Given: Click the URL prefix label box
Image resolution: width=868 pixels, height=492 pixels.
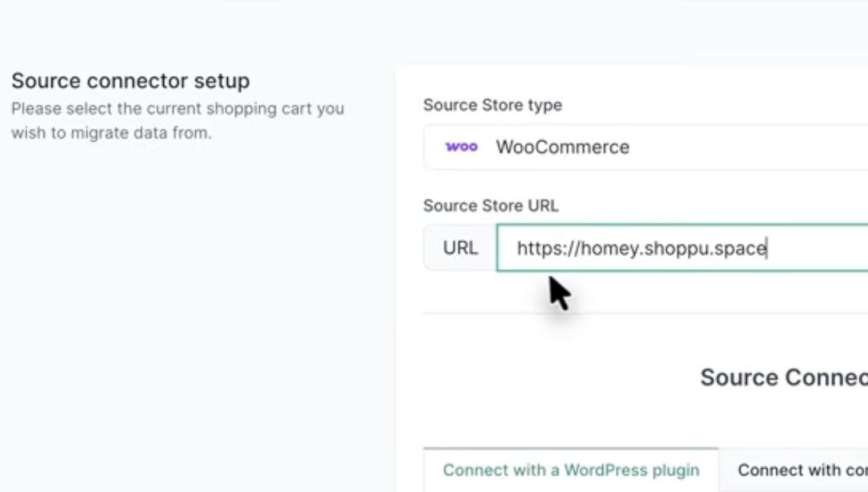Looking at the screenshot, I should [x=460, y=248].
